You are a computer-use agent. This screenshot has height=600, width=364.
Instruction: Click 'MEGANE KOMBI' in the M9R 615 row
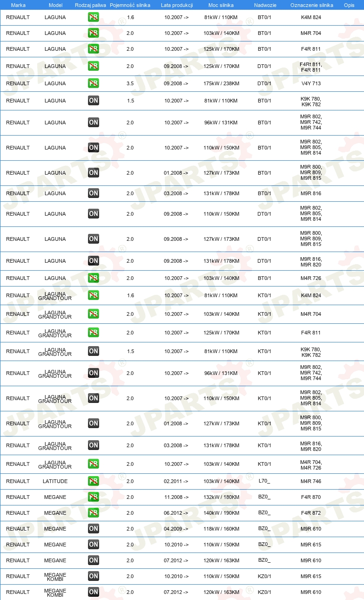point(55,576)
